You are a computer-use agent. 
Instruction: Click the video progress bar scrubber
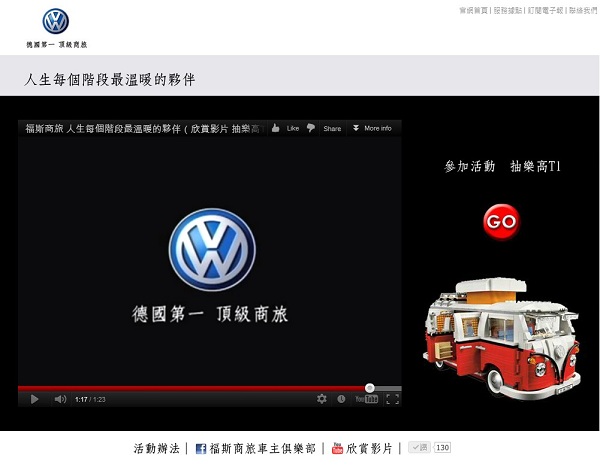(x=370, y=388)
